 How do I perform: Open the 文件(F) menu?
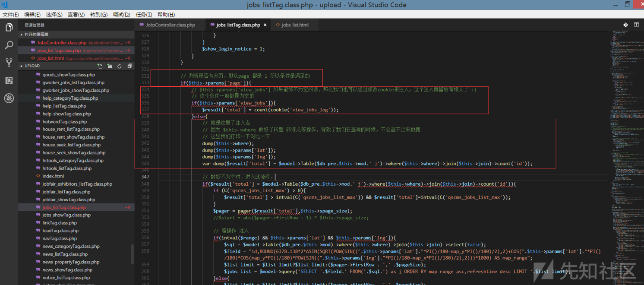pyautogui.click(x=11, y=15)
